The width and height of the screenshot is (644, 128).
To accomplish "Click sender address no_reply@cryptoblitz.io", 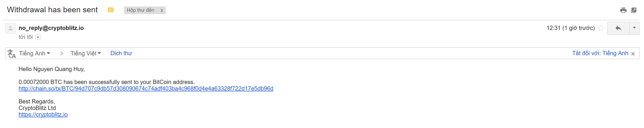I will point(51,28).
